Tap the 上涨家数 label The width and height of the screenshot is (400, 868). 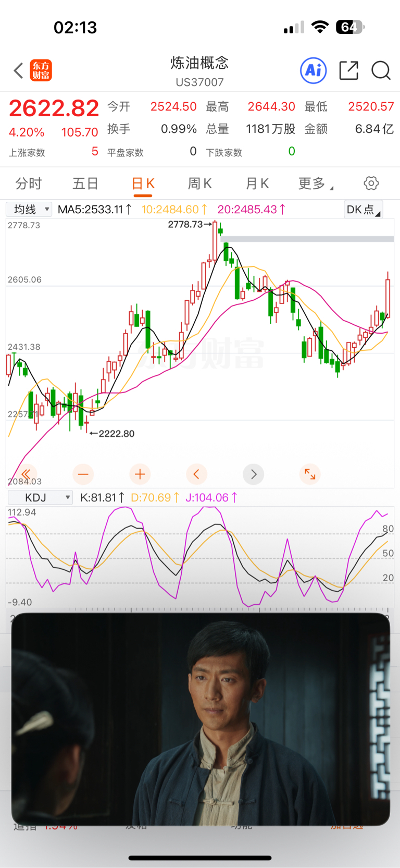click(x=27, y=153)
